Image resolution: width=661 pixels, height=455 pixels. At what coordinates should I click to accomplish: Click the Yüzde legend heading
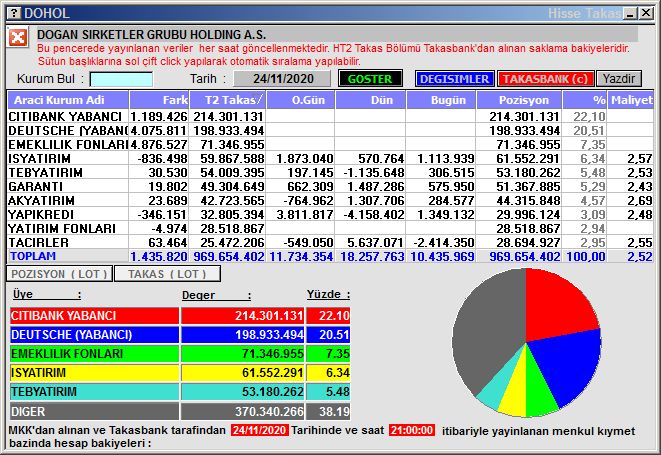(328, 294)
